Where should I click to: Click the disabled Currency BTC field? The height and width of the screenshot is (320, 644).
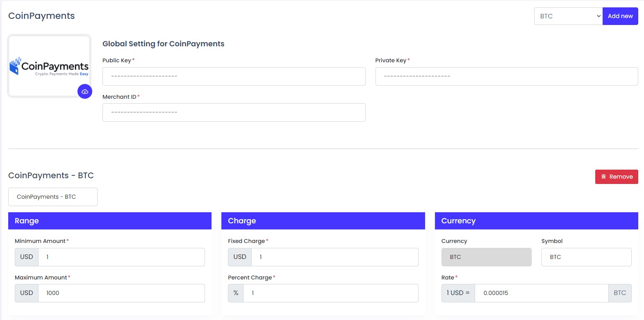click(x=486, y=257)
